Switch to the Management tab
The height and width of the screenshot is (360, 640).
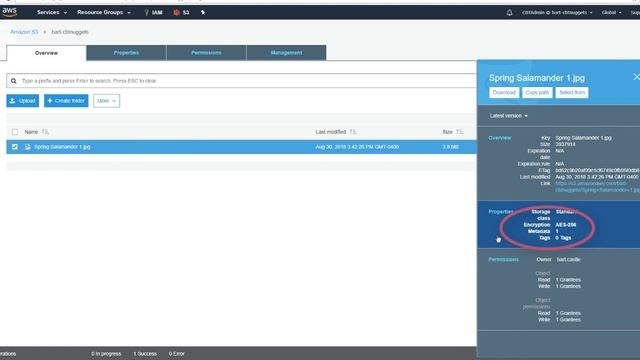(x=286, y=53)
